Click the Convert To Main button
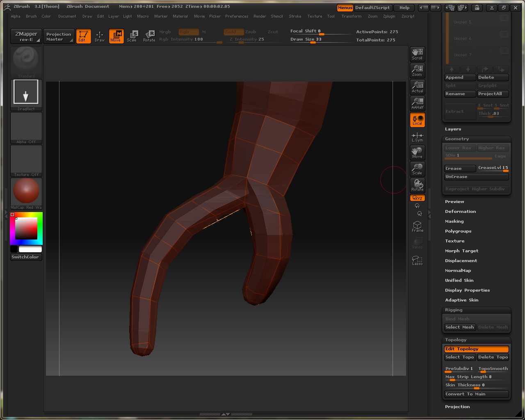This screenshot has width=525, height=420. 476,394
